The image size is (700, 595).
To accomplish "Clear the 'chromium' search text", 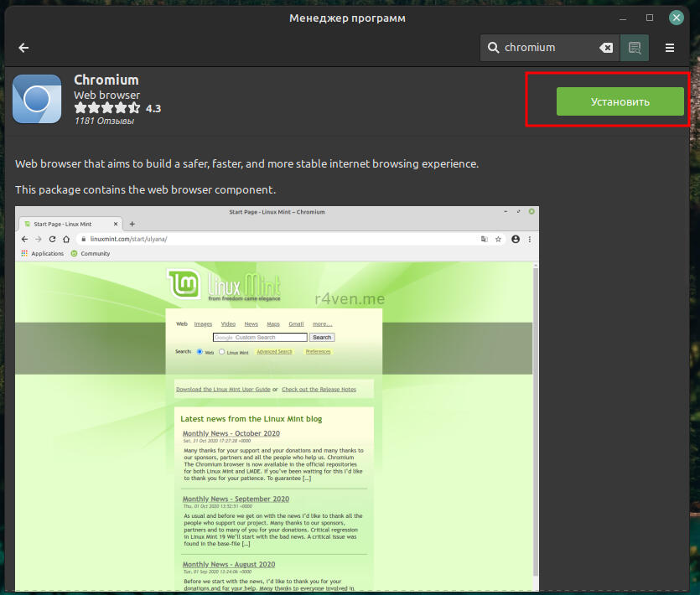I will [606, 48].
